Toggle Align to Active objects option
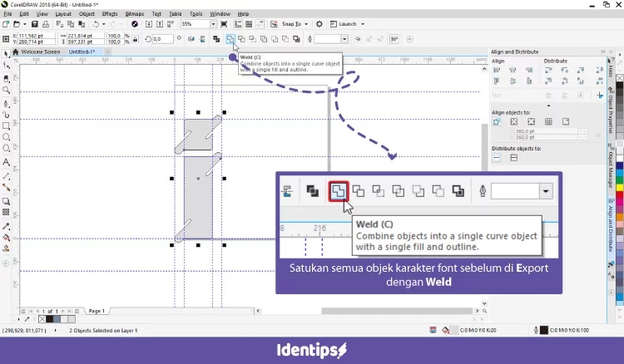 (x=497, y=122)
